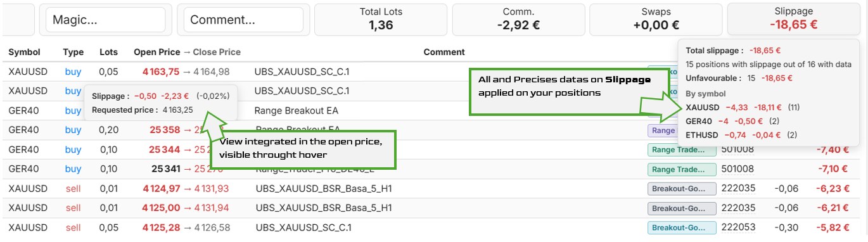Sort by the Type column header
The height and width of the screenshot is (242, 868).
pyautogui.click(x=73, y=52)
